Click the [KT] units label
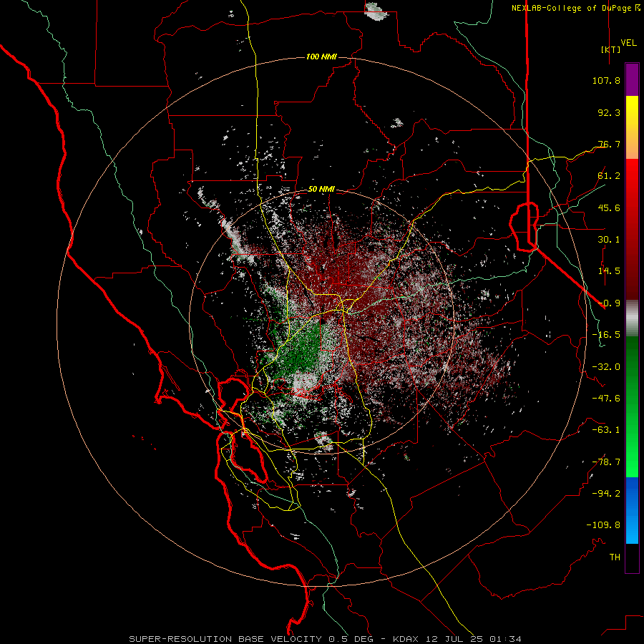This screenshot has width=644, height=644. pyautogui.click(x=611, y=49)
